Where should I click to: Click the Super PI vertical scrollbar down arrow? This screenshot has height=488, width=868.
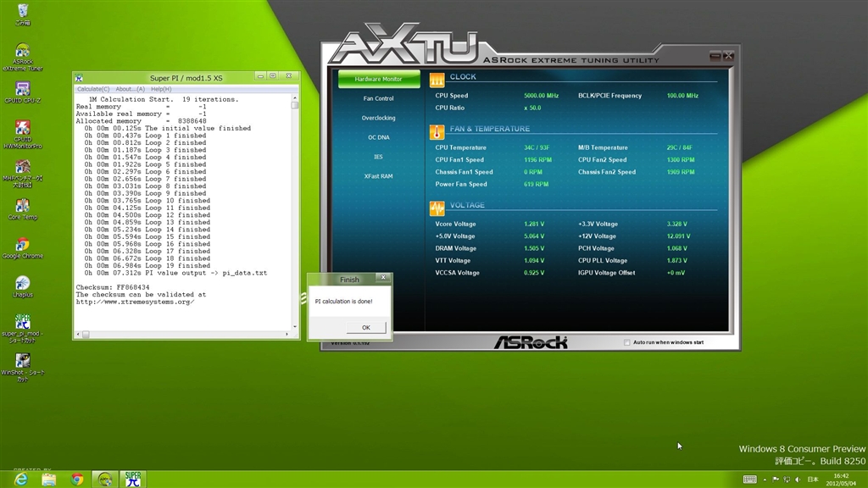[x=295, y=327]
